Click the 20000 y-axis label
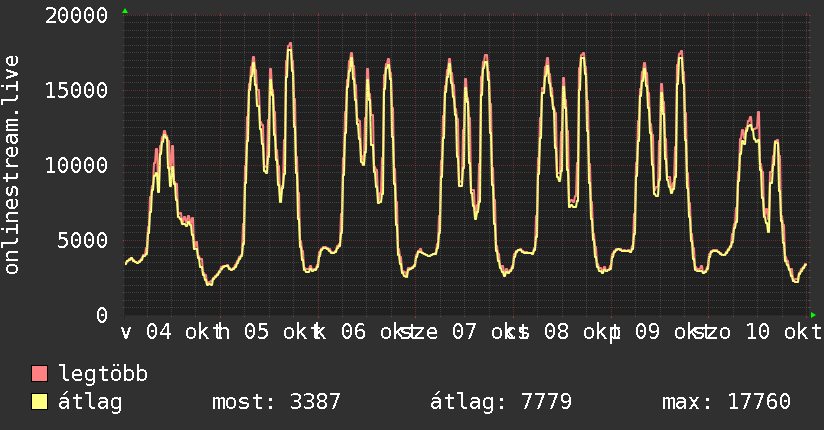This screenshot has height=430, width=824. click(x=77, y=15)
